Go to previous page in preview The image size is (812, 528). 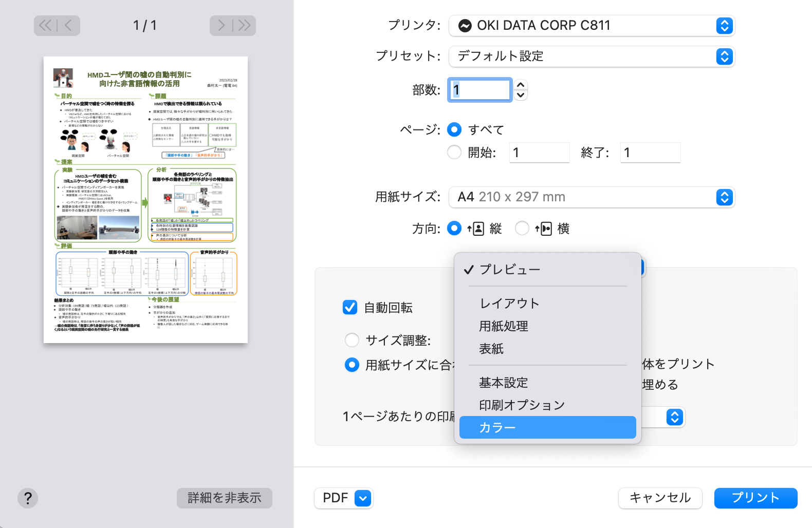68,26
